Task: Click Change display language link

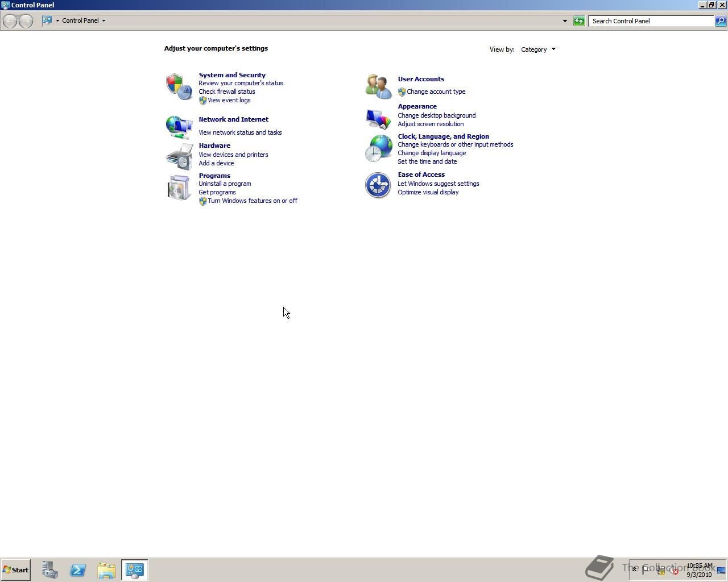Action: pyautogui.click(x=432, y=153)
